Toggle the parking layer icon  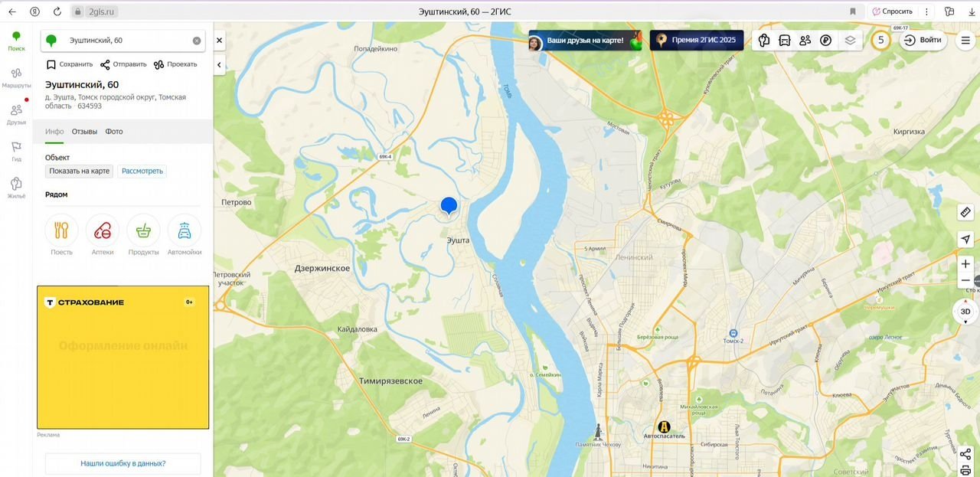pyautogui.click(x=825, y=41)
